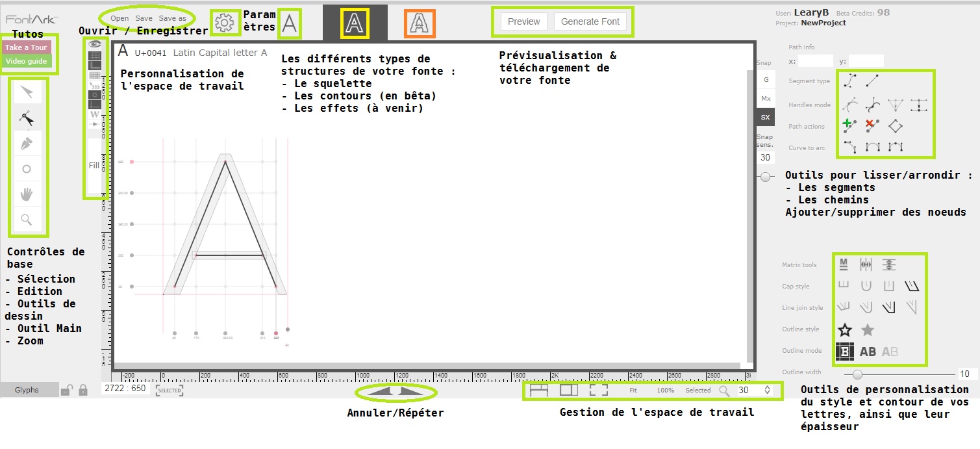
Task: Click Matrix tools vertical spacing icon
Action: point(889,264)
